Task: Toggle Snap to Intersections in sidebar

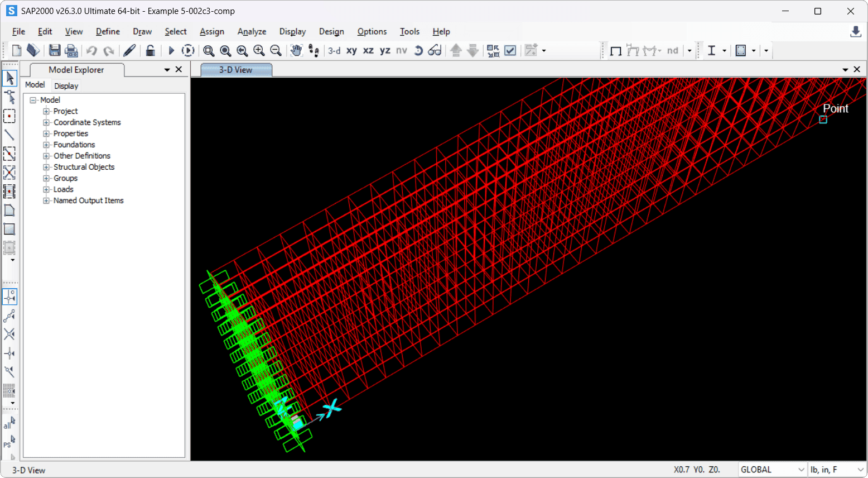Action: pyautogui.click(x=9, y=334)
